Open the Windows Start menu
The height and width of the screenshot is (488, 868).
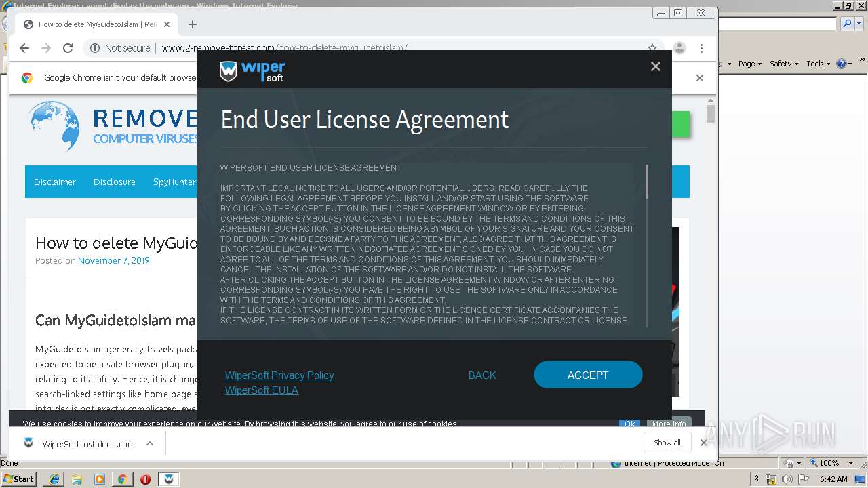(x=19, y=479)
